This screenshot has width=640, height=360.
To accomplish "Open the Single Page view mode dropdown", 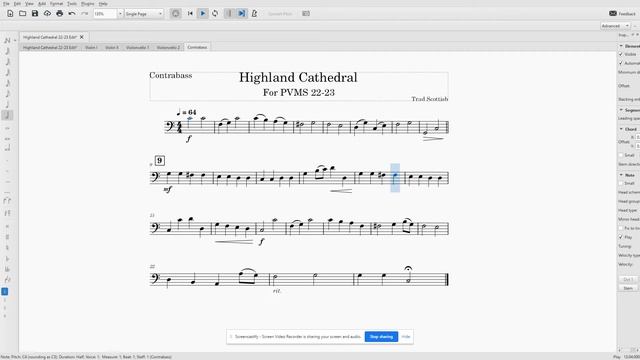I will click(x=144, y=13).
